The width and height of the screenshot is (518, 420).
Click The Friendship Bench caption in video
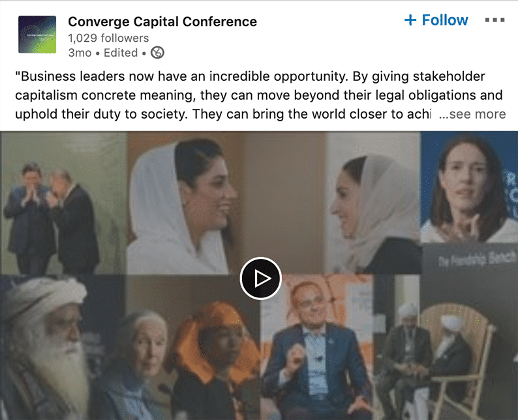(x=477, y=260)
